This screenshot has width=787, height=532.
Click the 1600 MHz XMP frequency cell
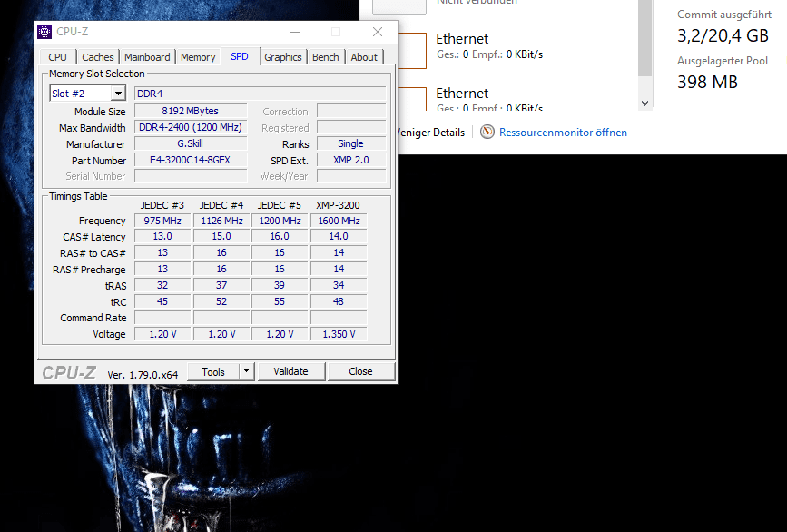coord(339,221)
